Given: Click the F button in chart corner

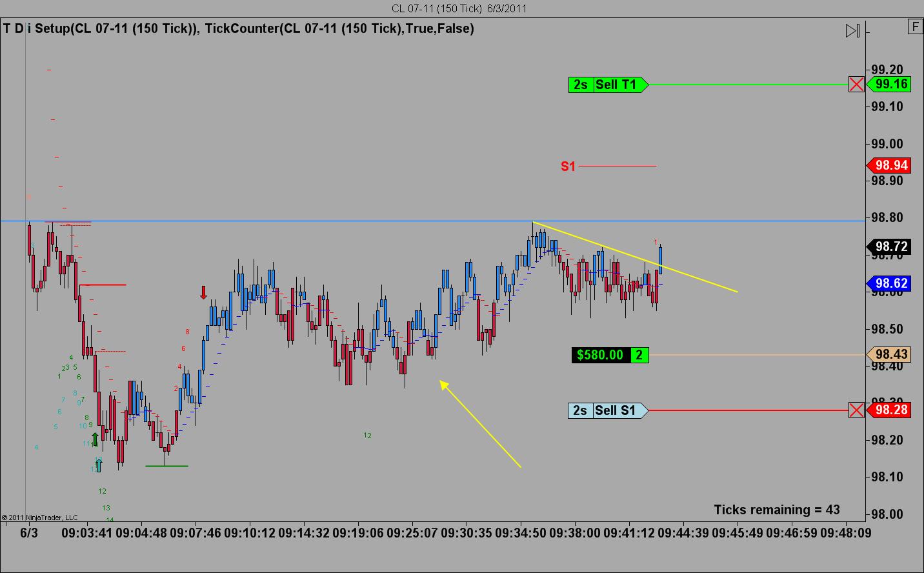Looking at the screenshot, I should click(915, 26).
